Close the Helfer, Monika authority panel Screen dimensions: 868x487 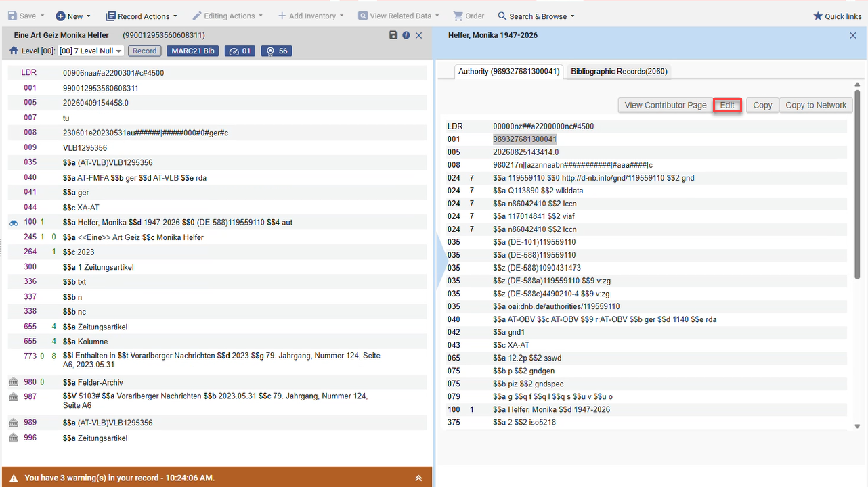click(853, 35)
